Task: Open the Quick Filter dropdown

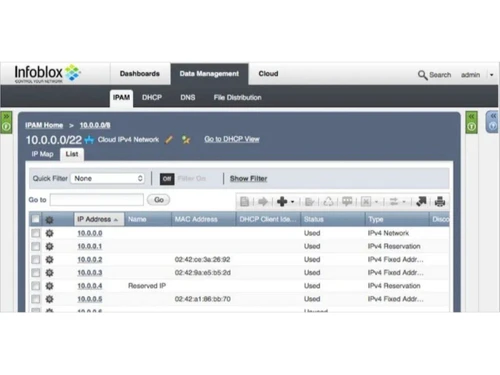Action: click(108, 178)
